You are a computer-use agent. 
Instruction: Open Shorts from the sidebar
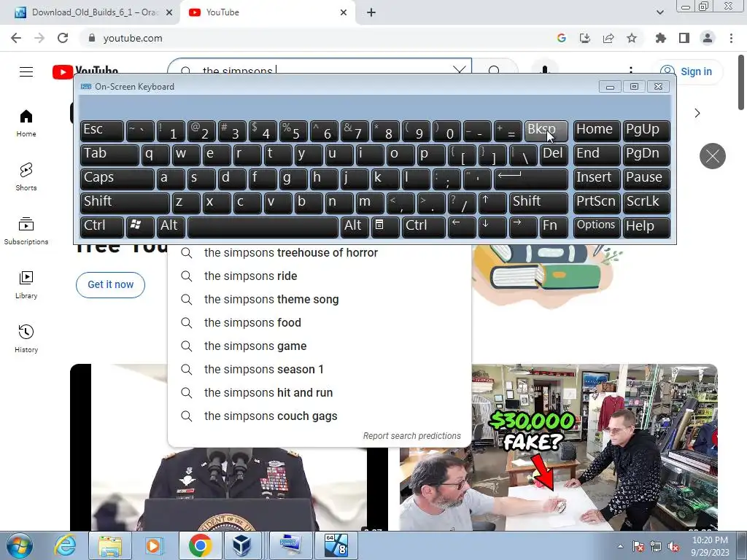coord(26,176)
